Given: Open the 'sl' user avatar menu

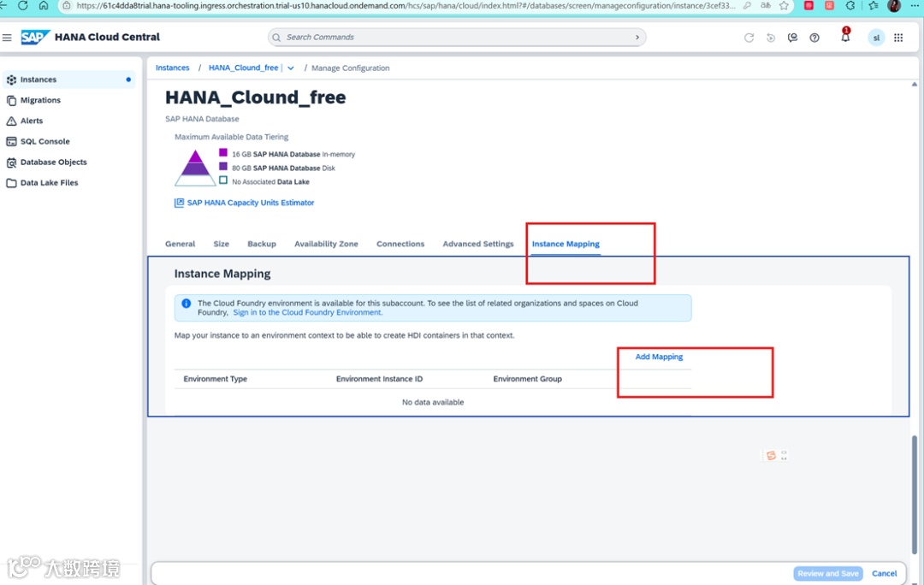Looking at the screenshot, I should (876, 38).
